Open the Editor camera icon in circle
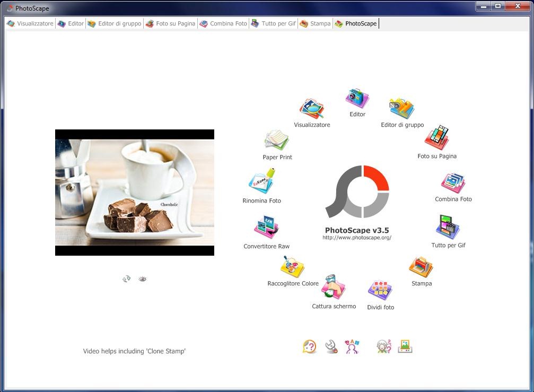Screen dimensions: 534x392 (357, 98)
